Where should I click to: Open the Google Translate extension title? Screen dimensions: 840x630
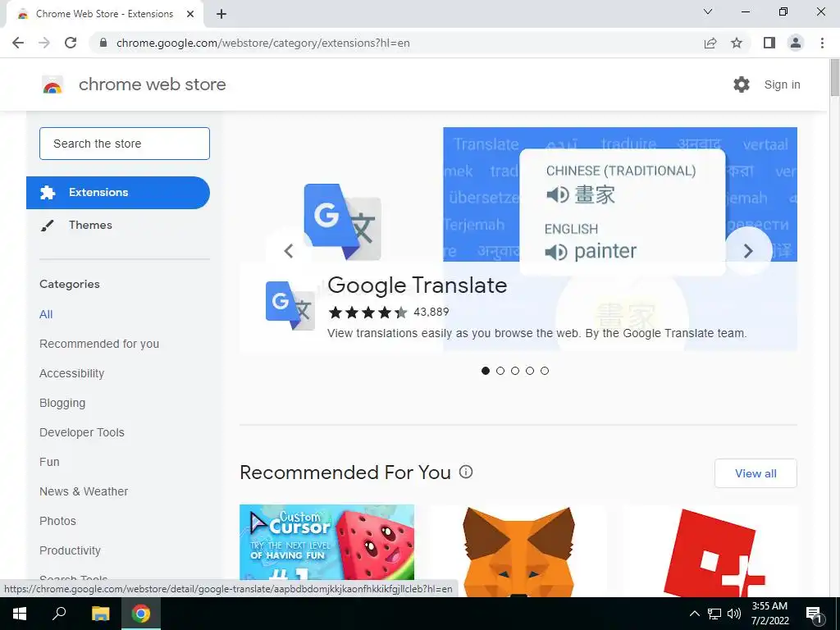click(418, 285)
